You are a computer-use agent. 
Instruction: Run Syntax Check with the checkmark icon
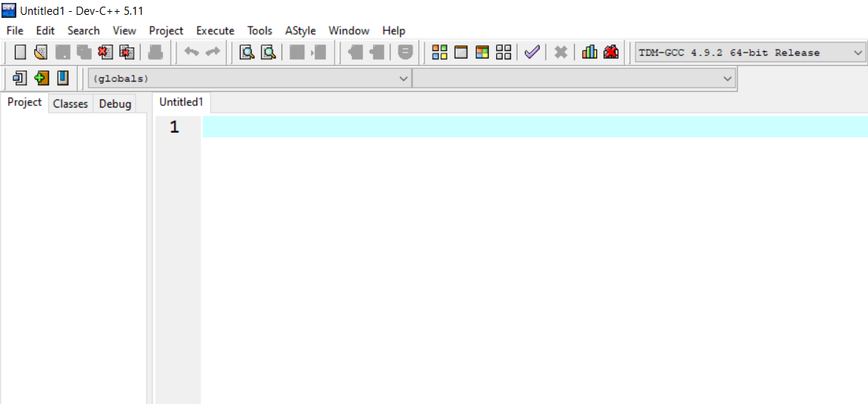click(532, 52)
